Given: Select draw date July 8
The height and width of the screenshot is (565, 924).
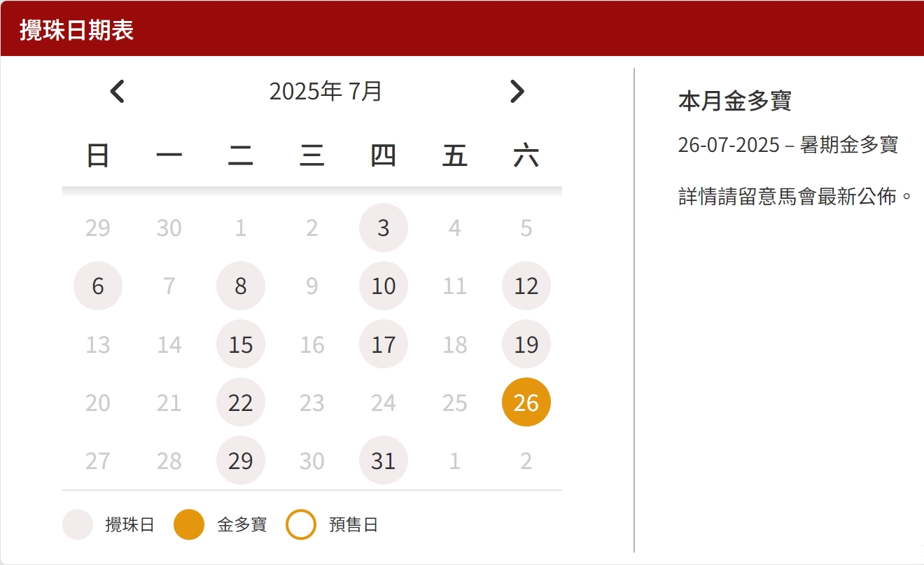Looking at the screenshot, I should (x=241, y=286).
